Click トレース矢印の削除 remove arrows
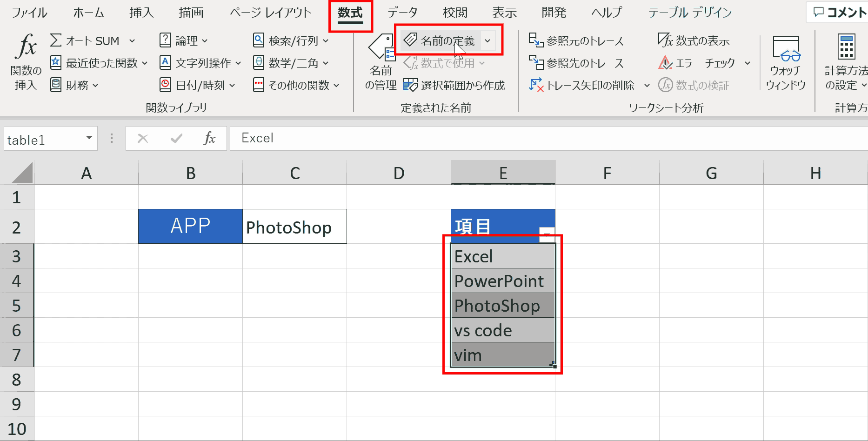Viewport: 868px width, 441px height. tap(581, 85)
